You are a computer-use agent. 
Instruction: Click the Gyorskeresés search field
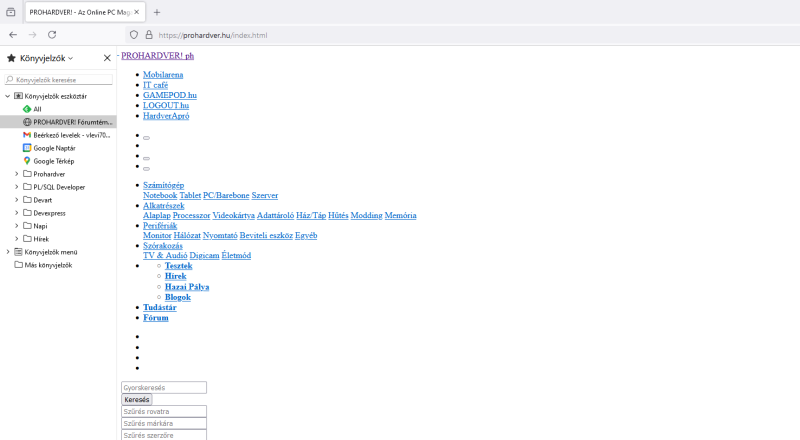tap(164, 387)
